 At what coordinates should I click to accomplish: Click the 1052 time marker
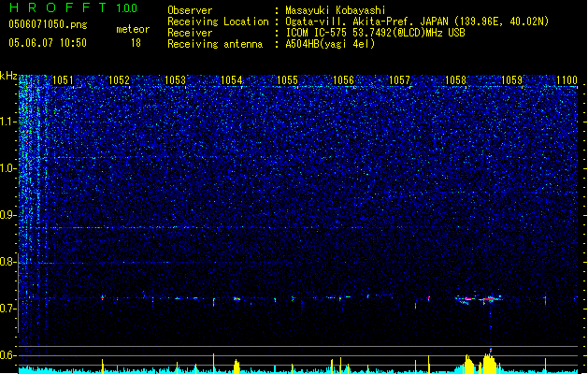(x=119, y=80)
